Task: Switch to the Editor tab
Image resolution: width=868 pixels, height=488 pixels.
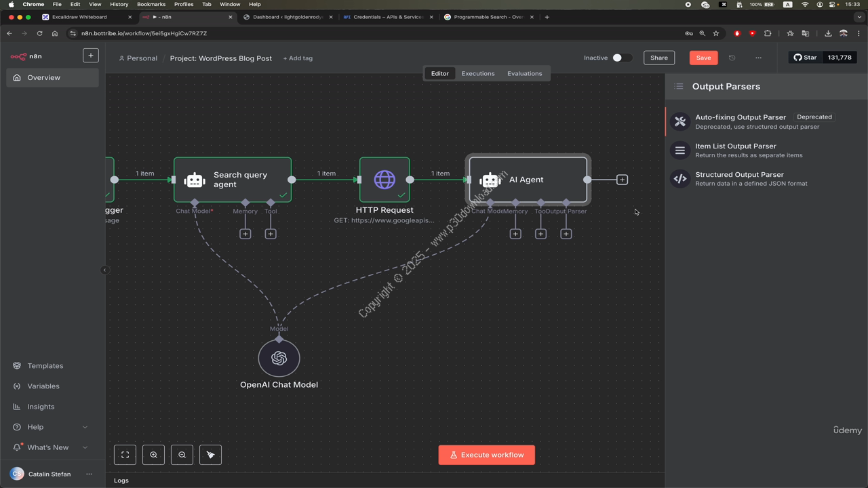Action: pos(440,73)
